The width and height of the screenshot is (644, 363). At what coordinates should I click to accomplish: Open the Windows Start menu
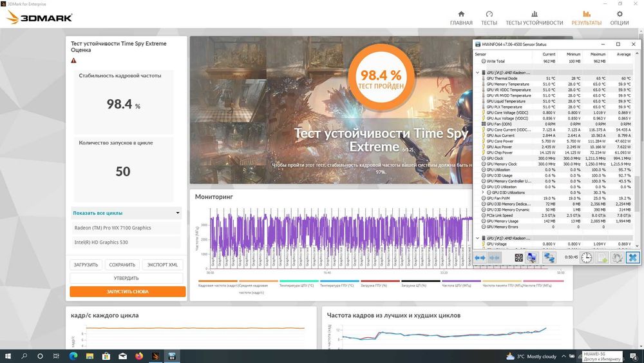pos(8,357)
